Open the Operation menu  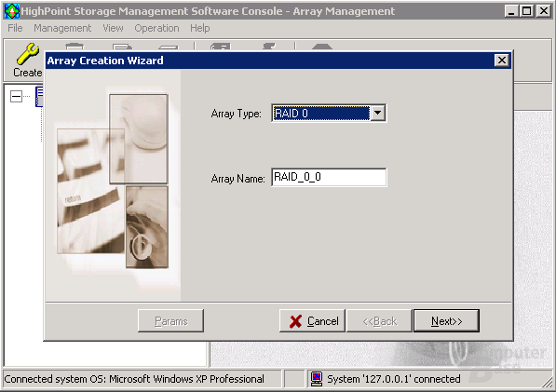[156, 28]
